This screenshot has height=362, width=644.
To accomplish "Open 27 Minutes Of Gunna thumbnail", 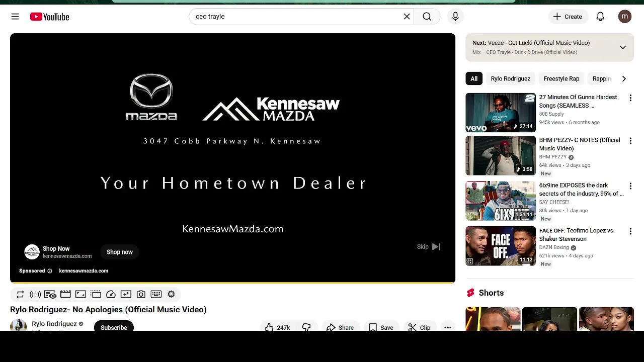I will point(501,113).
